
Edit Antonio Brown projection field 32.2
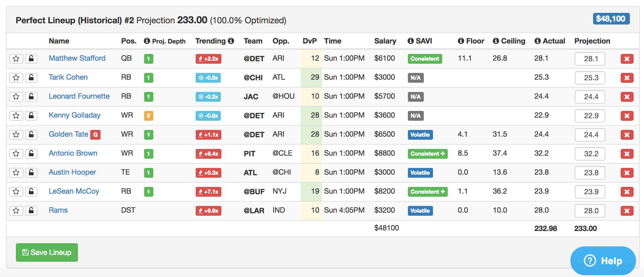tap(590, 154)
